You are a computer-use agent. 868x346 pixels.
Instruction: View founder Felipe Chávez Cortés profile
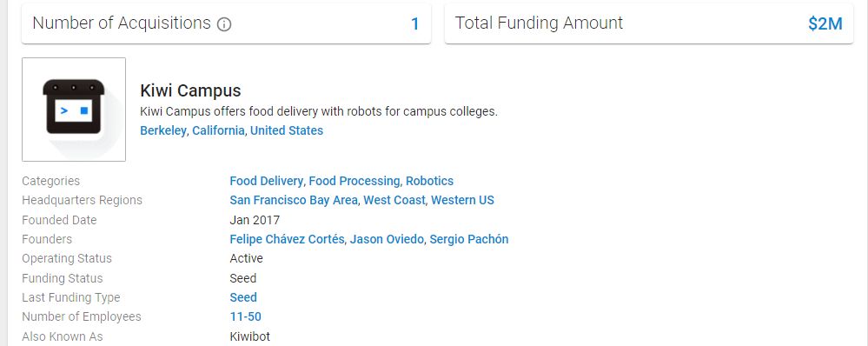click(287, 239)
